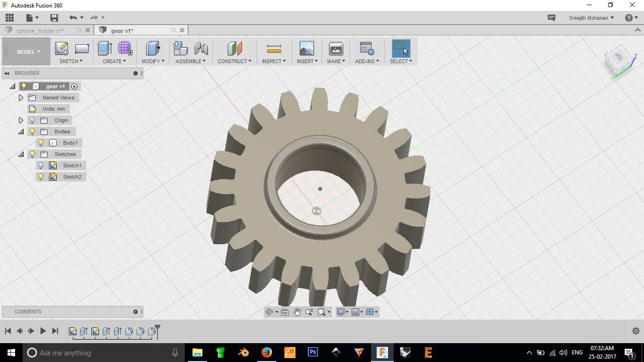The width and height of the screenshot is (644, 362).
Task: Switch to the iphone_holder v1 tab
Action: click(x=41, y=31)
